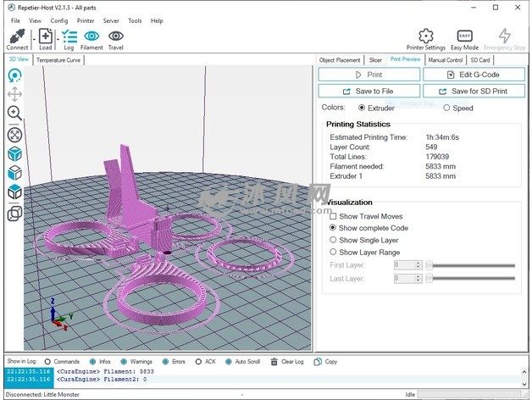The width and height of the screenshot is (532, 400).
Task: Switch to Easy Mode
Action: point(464,36)
